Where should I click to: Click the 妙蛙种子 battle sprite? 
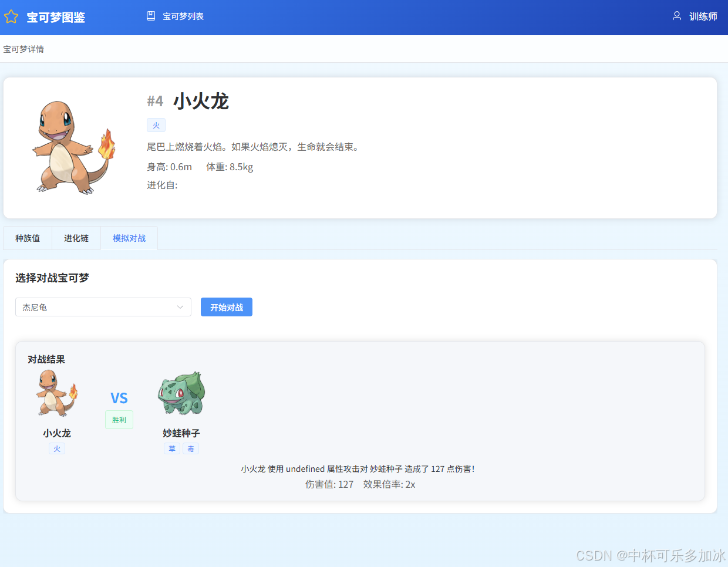[x=181, y=393]
